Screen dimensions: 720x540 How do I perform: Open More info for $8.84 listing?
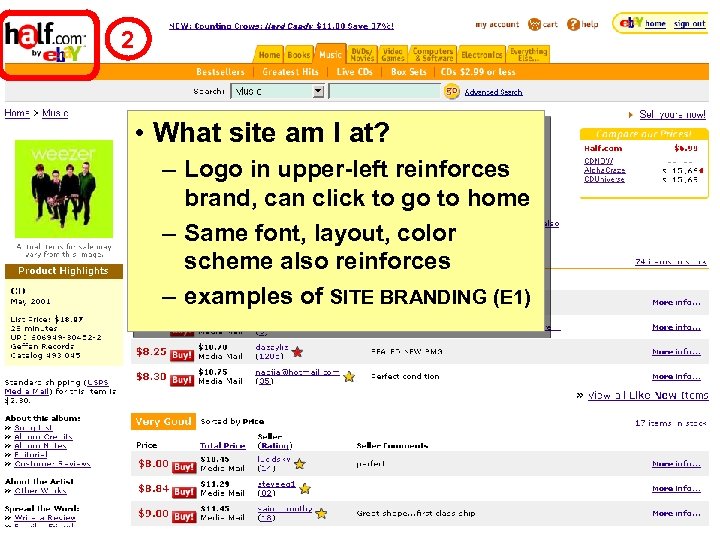point(676,489)
